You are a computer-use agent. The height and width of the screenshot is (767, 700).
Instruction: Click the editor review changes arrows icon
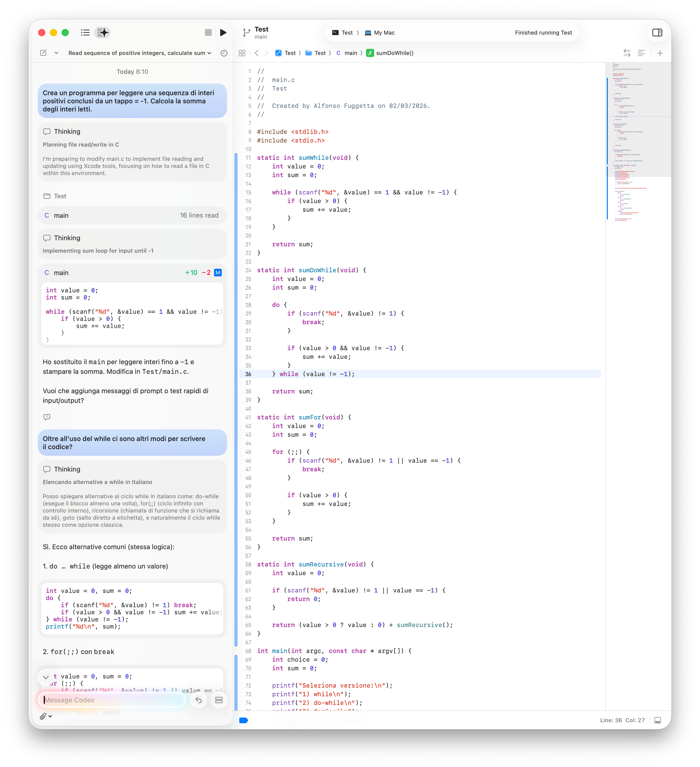pos(626,53)
